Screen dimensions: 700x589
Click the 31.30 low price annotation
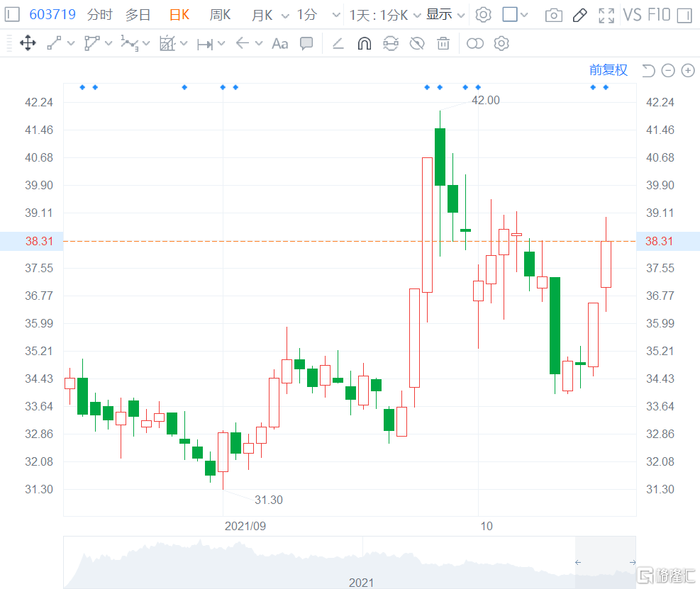click(268, 500)
